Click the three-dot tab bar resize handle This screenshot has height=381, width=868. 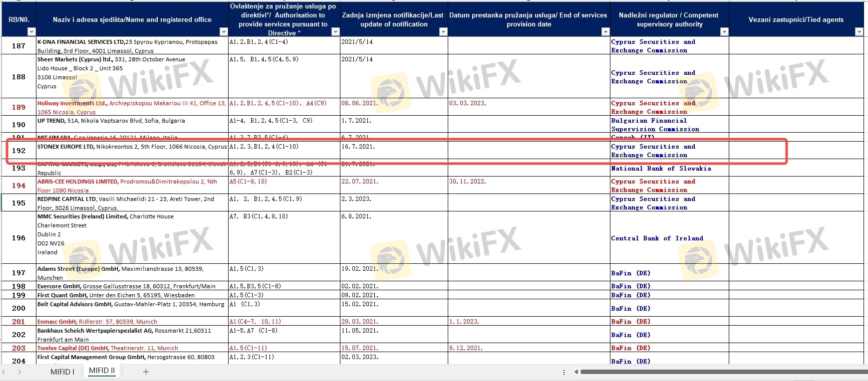tap(564, 372)
